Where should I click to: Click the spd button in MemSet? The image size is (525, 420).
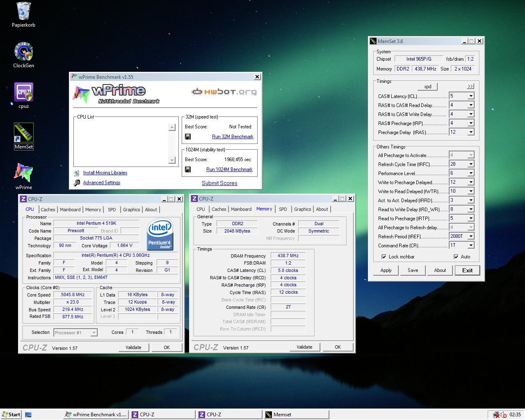point(428,87)
